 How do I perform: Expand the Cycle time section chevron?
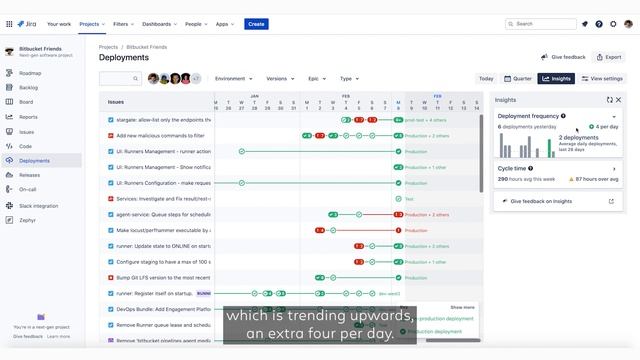coord(614,169)
